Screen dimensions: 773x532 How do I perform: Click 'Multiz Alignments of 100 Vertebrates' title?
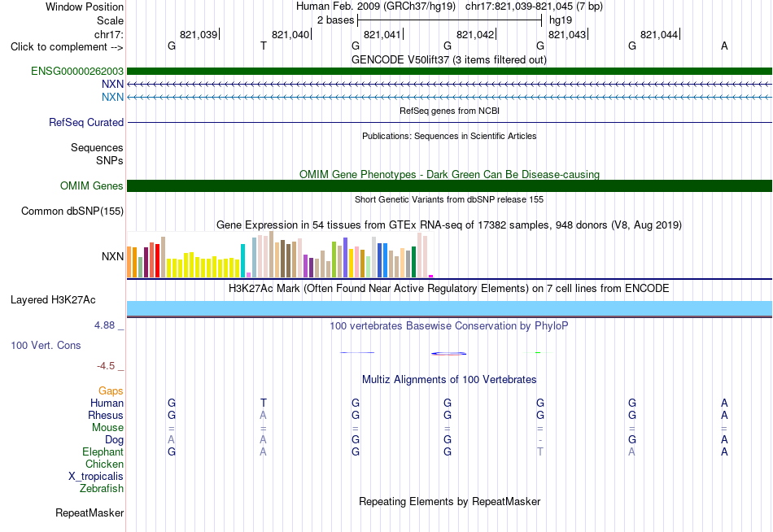tap(449, 380)
